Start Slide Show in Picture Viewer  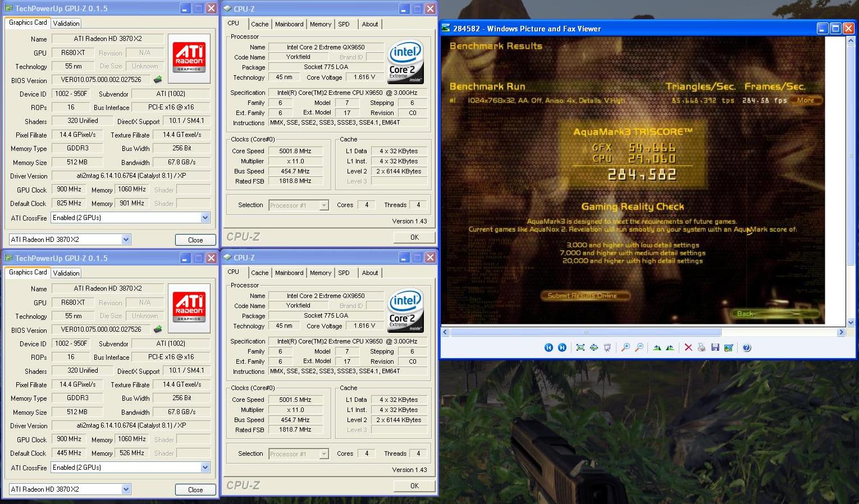(x=607, y=347)
